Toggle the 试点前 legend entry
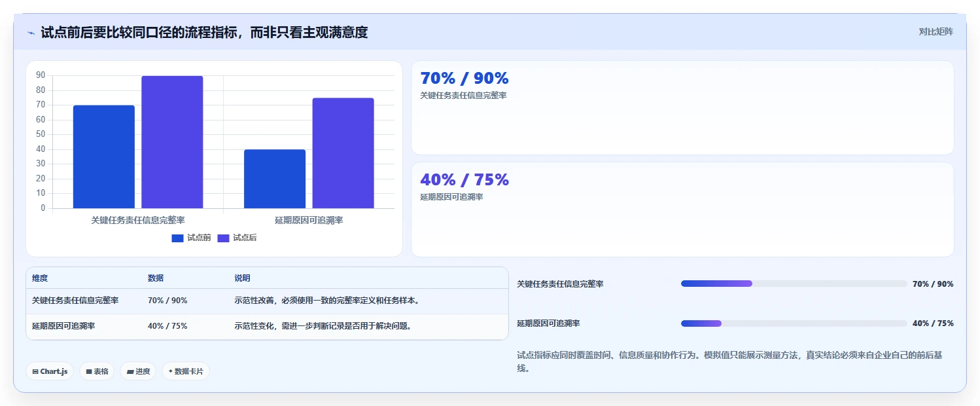The width and height of the screenshot is (980, 406). (191, 238)
